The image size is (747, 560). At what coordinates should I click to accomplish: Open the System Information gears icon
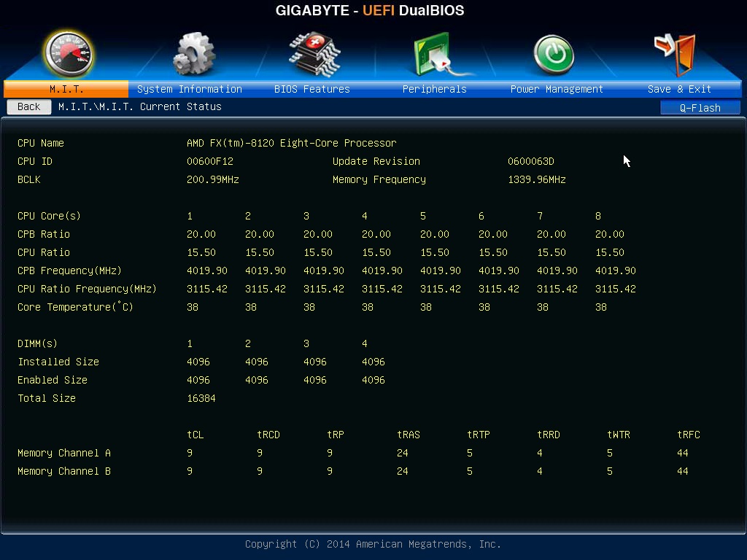tap(194, 54)
